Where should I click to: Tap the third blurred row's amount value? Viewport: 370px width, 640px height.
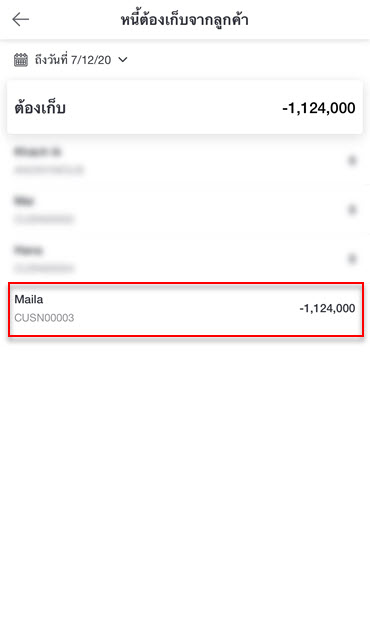(352, 259)
